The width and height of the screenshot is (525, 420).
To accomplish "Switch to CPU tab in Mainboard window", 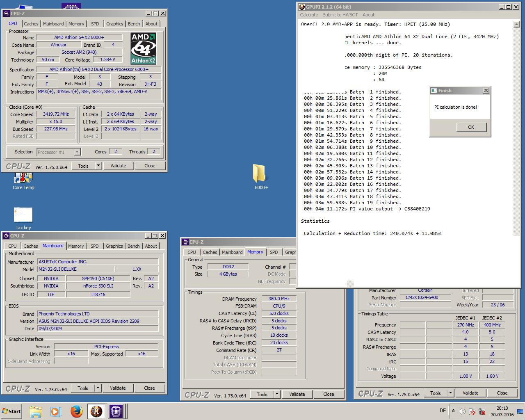I will (x=13, y=246).
